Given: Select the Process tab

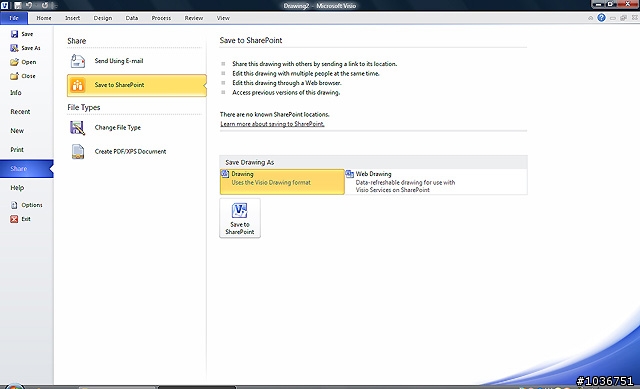Looking at the screenshot, I should coord(161,18).
